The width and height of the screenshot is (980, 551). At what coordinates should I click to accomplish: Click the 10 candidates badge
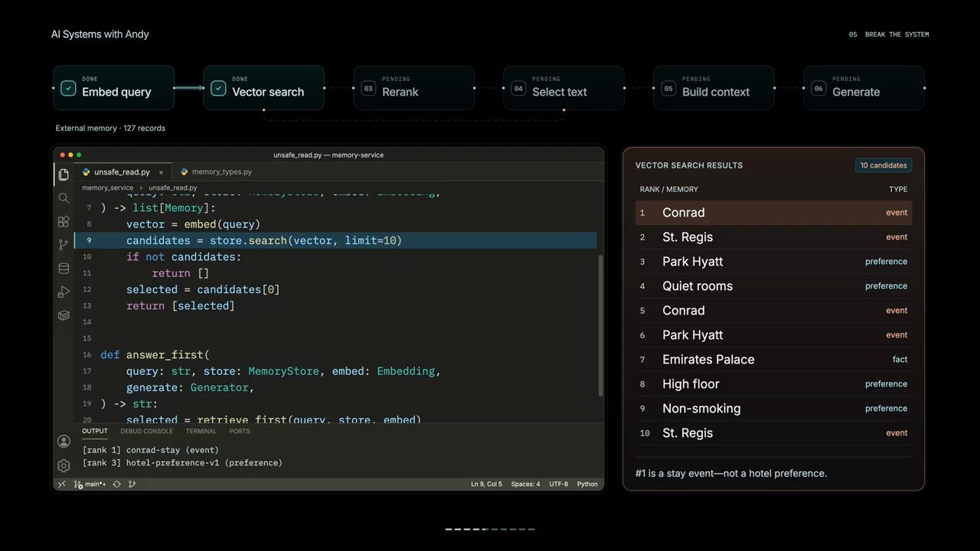click(884, 165)
